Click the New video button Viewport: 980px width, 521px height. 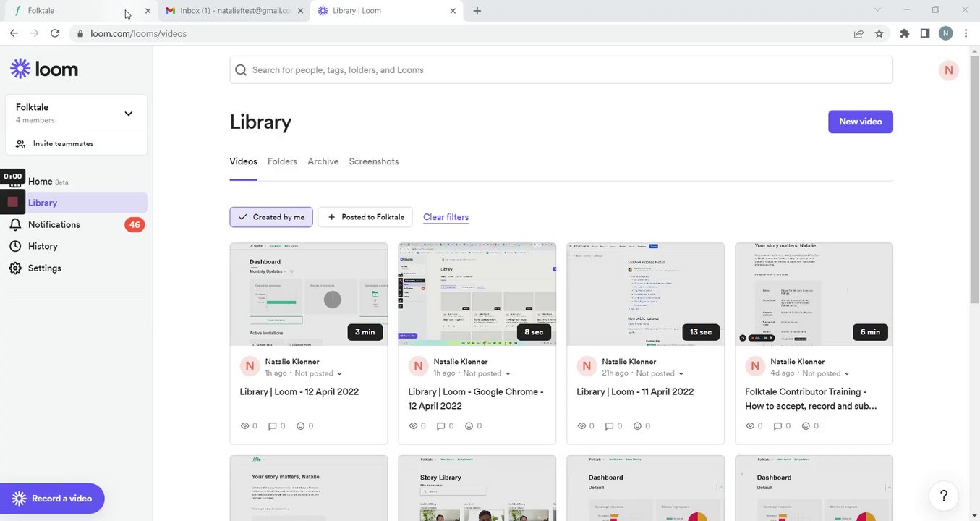861,122
